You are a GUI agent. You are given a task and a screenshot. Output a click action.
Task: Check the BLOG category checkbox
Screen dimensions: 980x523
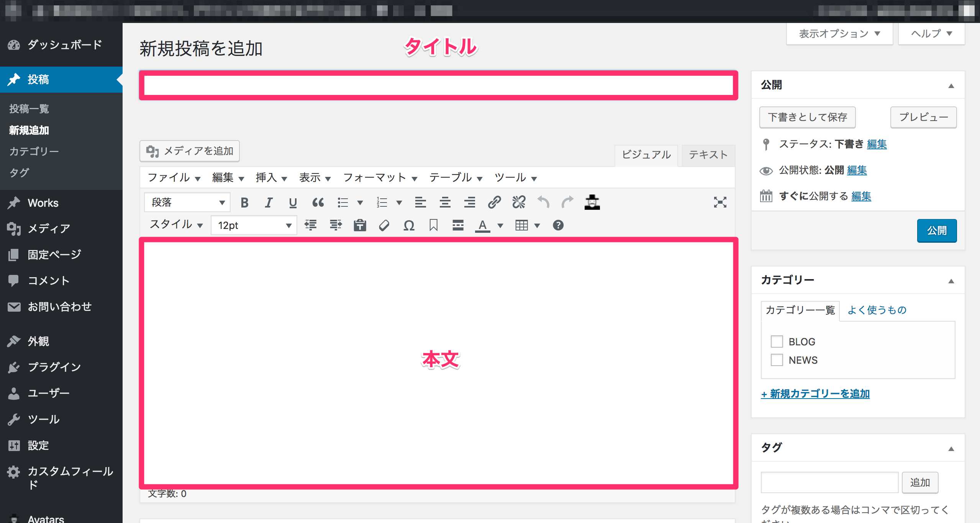tap(777, 341)
